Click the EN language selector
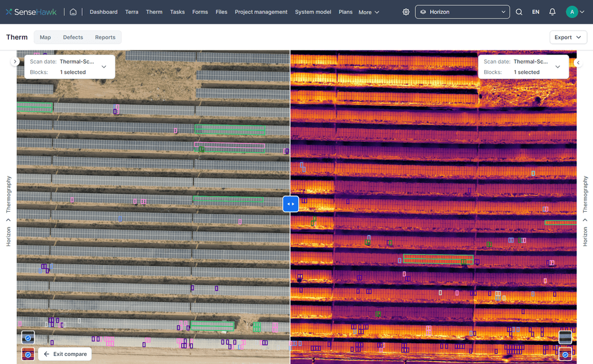The image size is (593, 364). [x=535, y=12]
